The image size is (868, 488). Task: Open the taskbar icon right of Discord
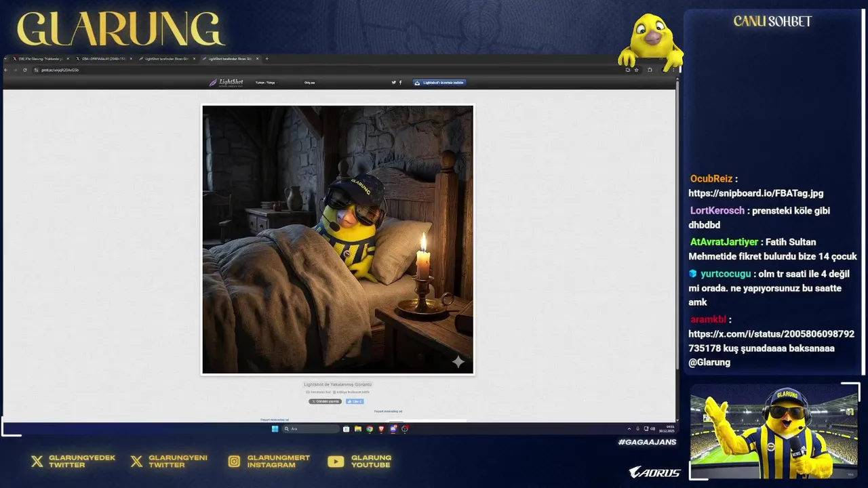point(405,428)
